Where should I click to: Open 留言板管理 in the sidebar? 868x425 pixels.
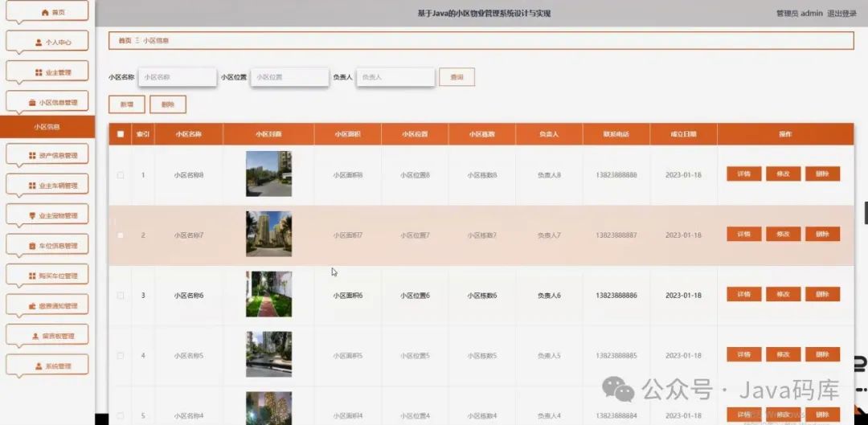coord(47,336)
